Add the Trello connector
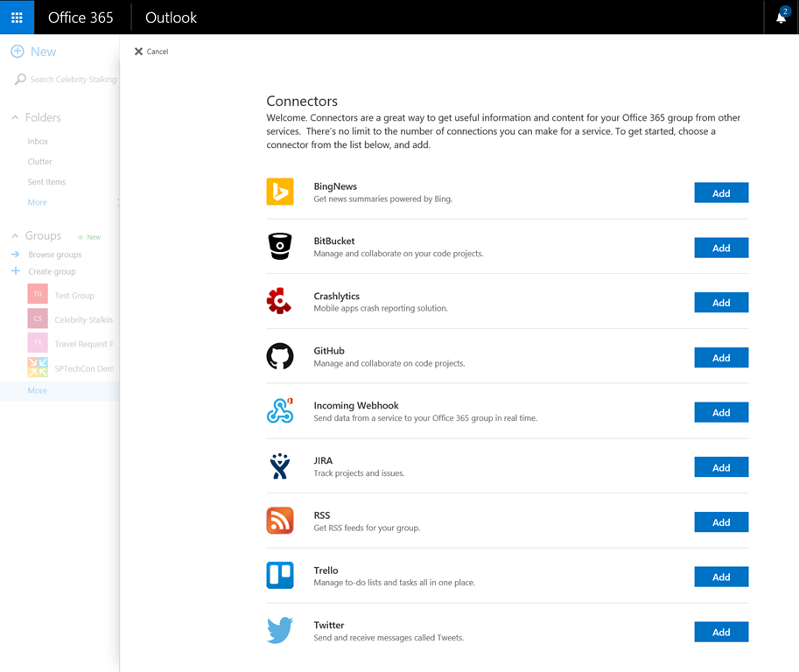Screen dimensions: 799x672 point(721,577)
